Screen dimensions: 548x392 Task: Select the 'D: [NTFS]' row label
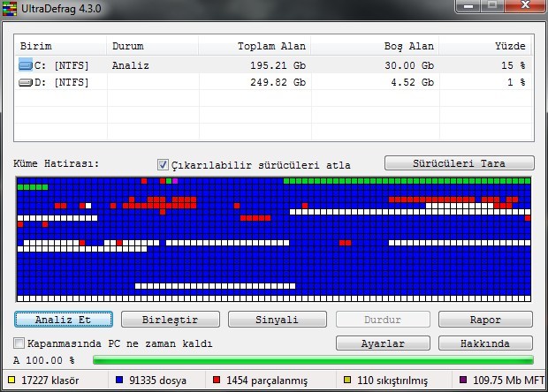tap(62, 82)
